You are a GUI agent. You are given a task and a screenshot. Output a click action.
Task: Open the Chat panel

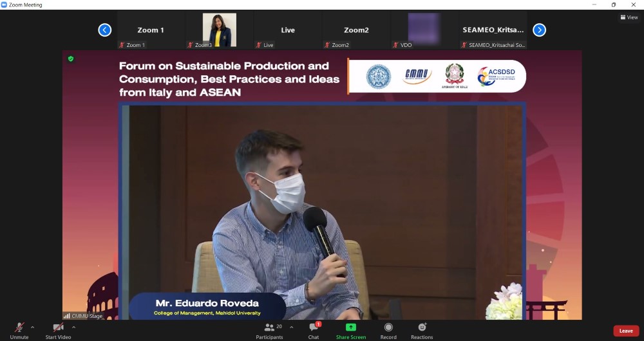(x=314, y=329)
